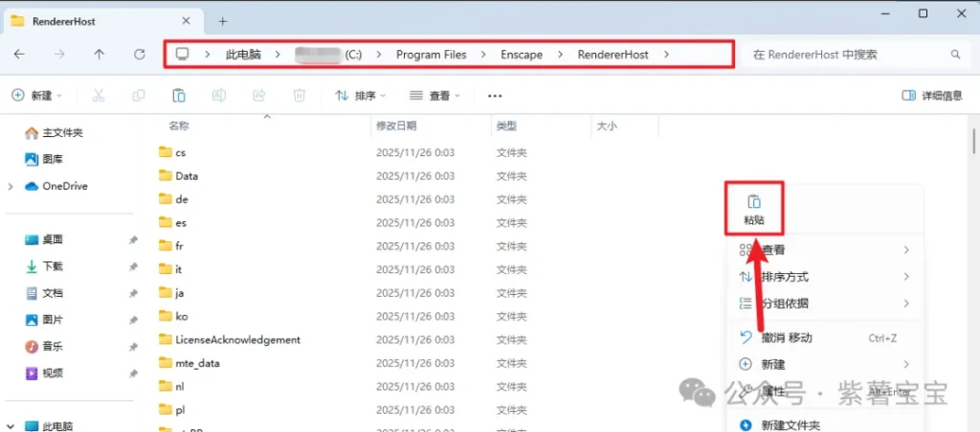Click the Refresh button in navigation bar

pos(140,55)
